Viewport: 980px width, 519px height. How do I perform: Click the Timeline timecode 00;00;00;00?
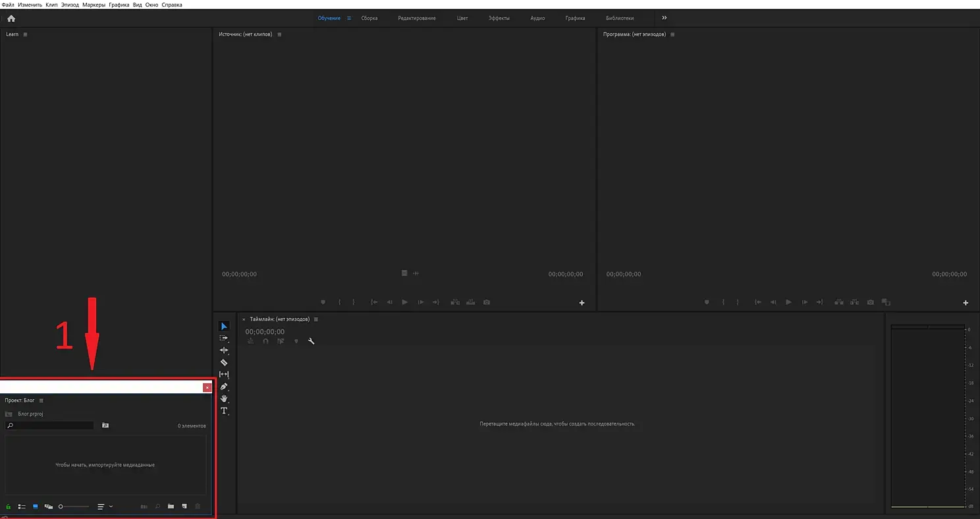tap(265, 332)
